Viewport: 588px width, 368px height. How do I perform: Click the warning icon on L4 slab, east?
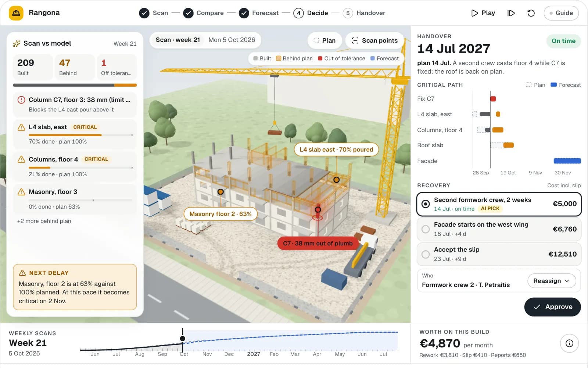21,127
